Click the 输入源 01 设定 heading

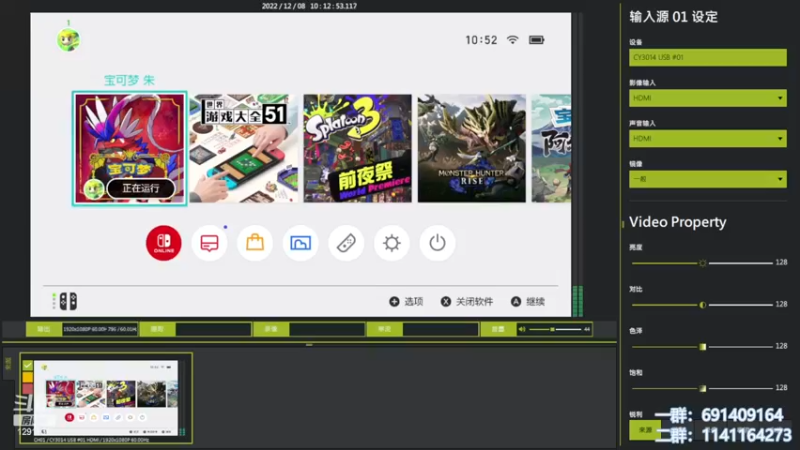[x=673, y=17]
